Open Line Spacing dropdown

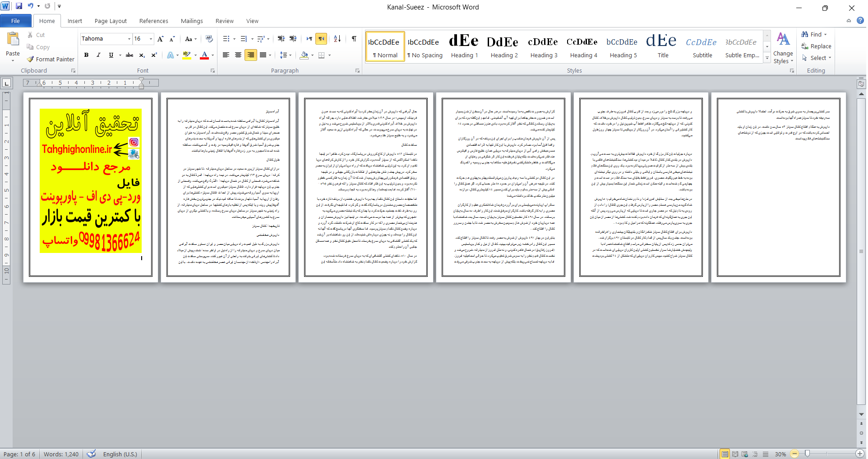[x=286, y=55]
